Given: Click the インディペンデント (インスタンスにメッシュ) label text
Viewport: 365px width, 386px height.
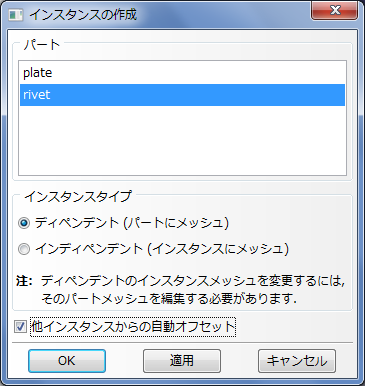Looking at the screenshot, I should tap(162, 249).
